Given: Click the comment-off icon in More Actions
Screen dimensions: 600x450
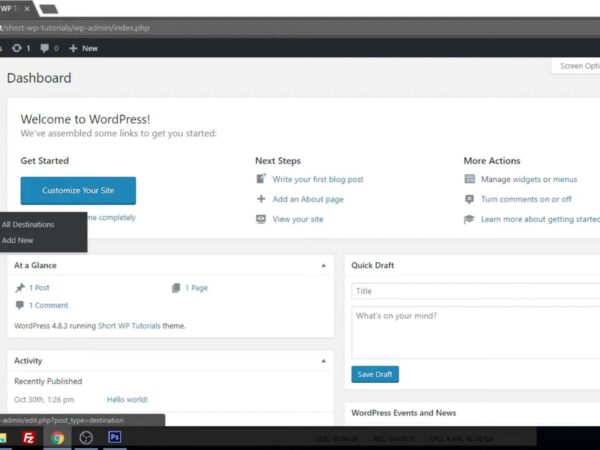Looking at the screenshot, I should coord(469,199).
